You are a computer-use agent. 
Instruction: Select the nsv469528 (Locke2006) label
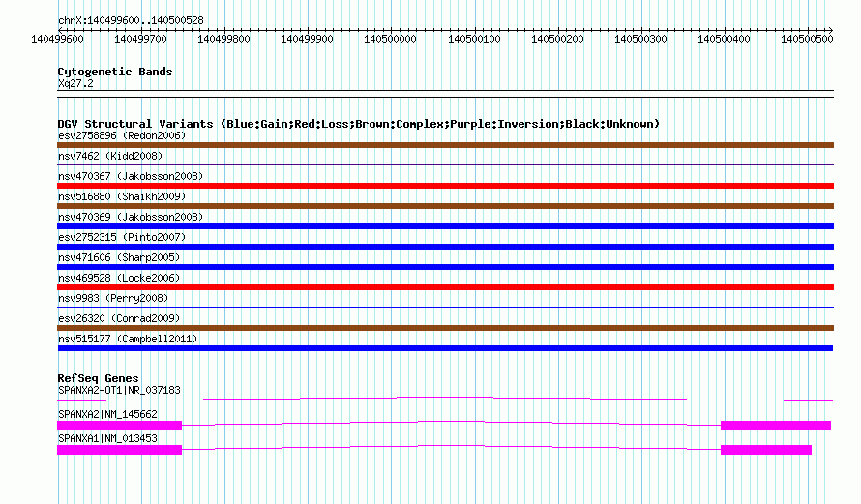(x=119, y=278)
